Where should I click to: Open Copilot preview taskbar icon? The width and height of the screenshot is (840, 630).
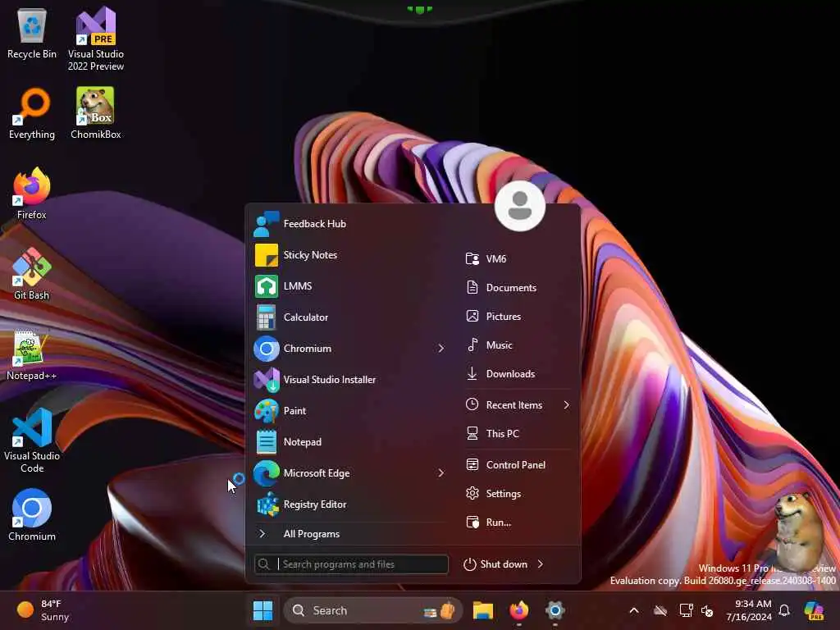(814, 610)
